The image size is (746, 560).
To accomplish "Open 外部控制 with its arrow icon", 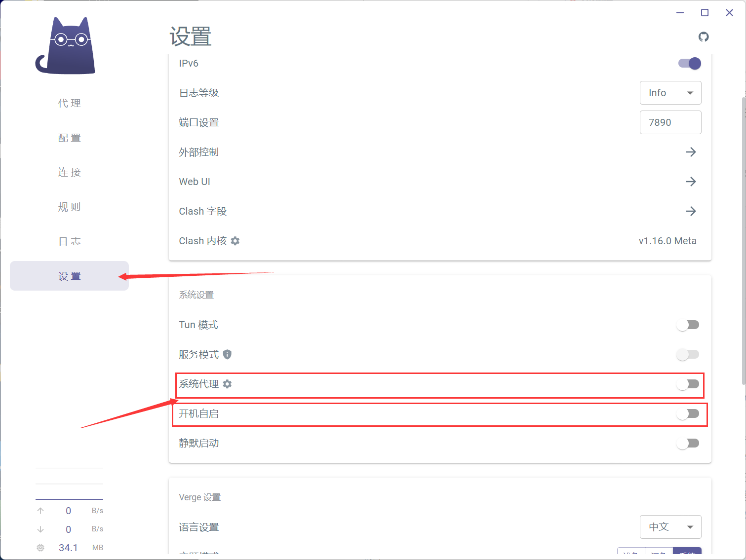I will coord(691,152).
